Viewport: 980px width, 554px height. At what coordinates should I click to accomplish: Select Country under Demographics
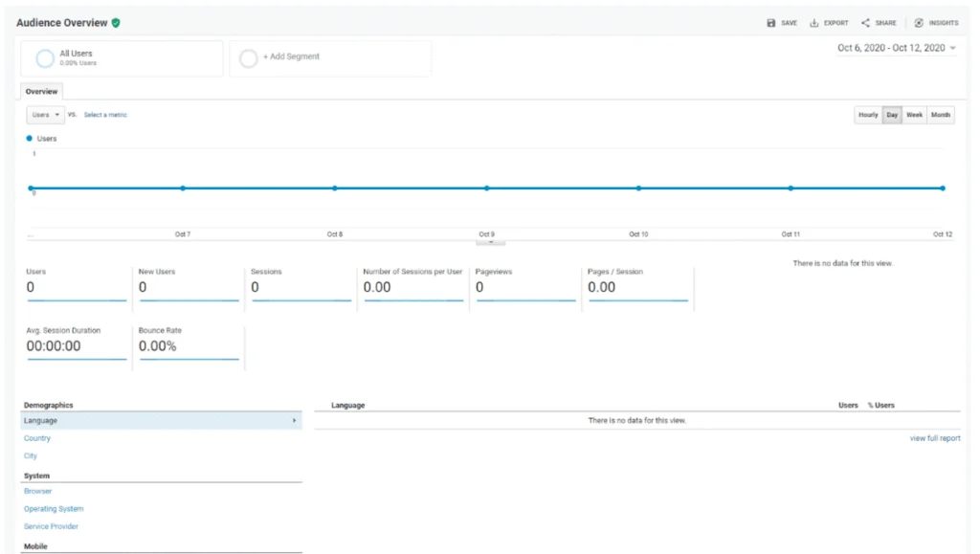[x=37, y=438]
